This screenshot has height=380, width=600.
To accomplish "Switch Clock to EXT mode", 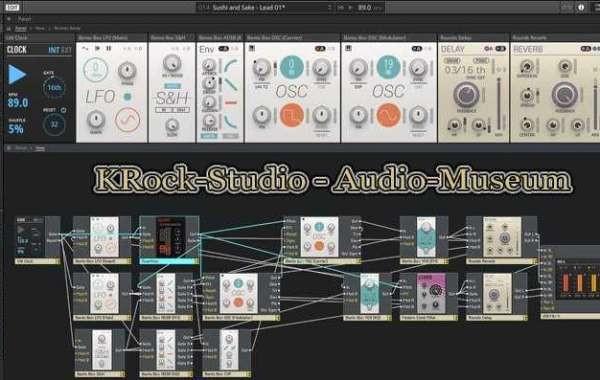I will [x=67, y=50].
